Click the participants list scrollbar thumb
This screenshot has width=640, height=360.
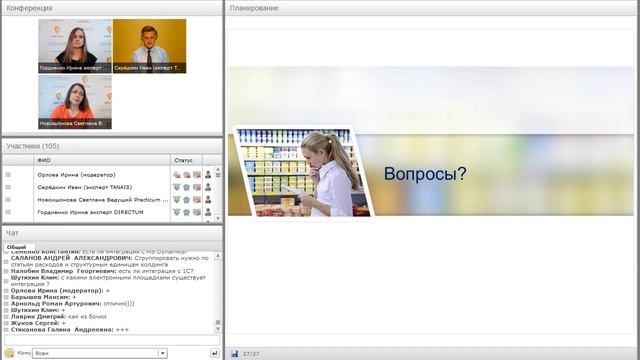(x=218, y=175)
